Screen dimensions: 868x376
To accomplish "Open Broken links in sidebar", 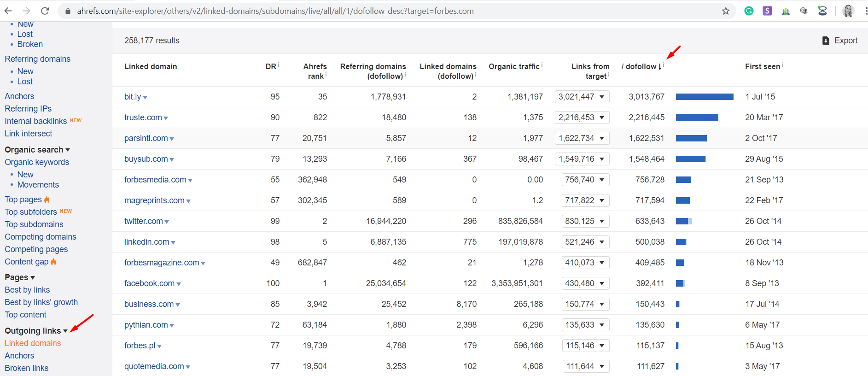I will (27, 368).
